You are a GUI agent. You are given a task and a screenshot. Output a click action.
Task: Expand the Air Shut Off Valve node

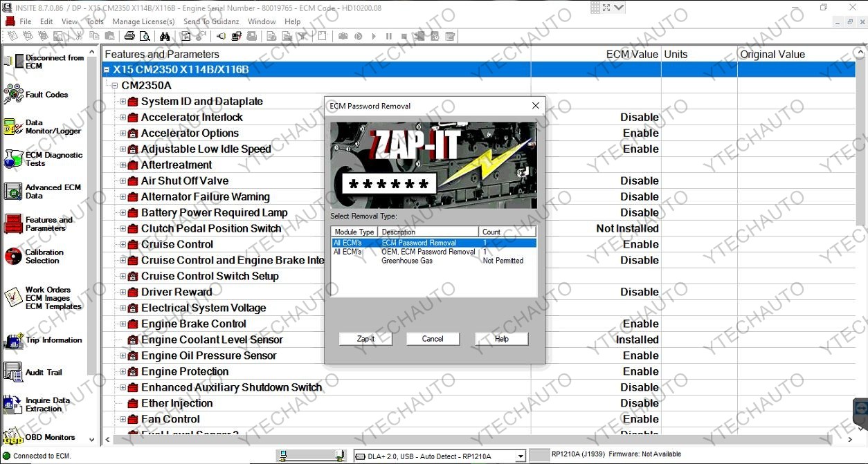[x=123, y=181]
